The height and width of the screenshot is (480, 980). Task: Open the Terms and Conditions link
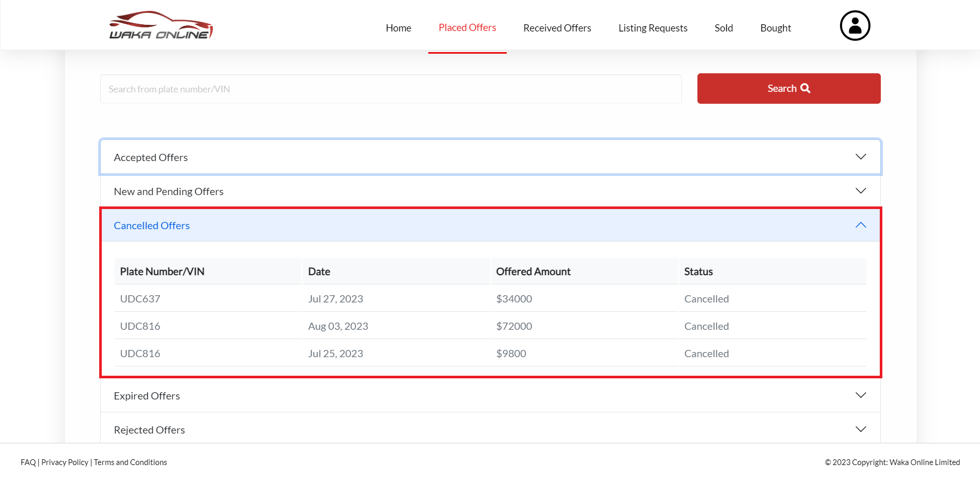pos(130,462)
